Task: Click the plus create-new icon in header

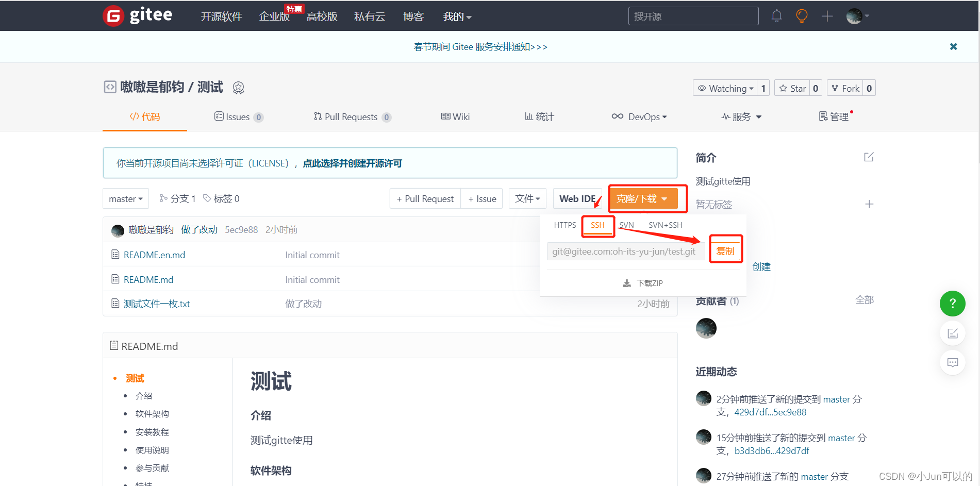Action: tap(827, 16)
